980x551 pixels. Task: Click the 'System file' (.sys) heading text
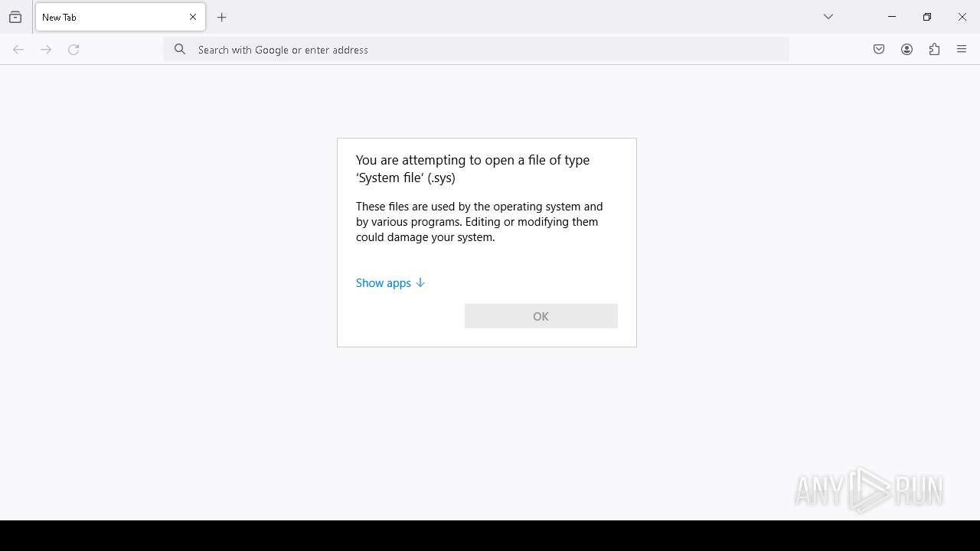(x=406, y=178)
